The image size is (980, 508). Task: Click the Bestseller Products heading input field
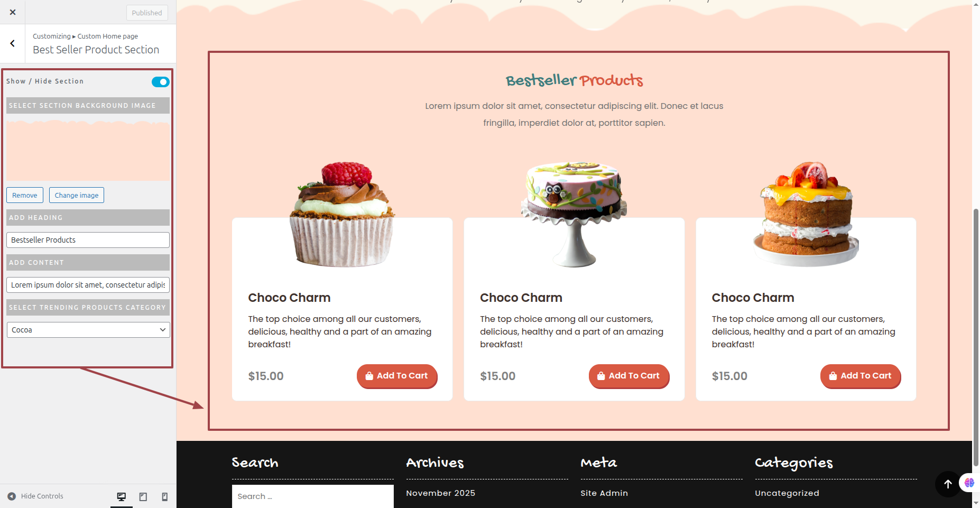click(x=88, y=240)
